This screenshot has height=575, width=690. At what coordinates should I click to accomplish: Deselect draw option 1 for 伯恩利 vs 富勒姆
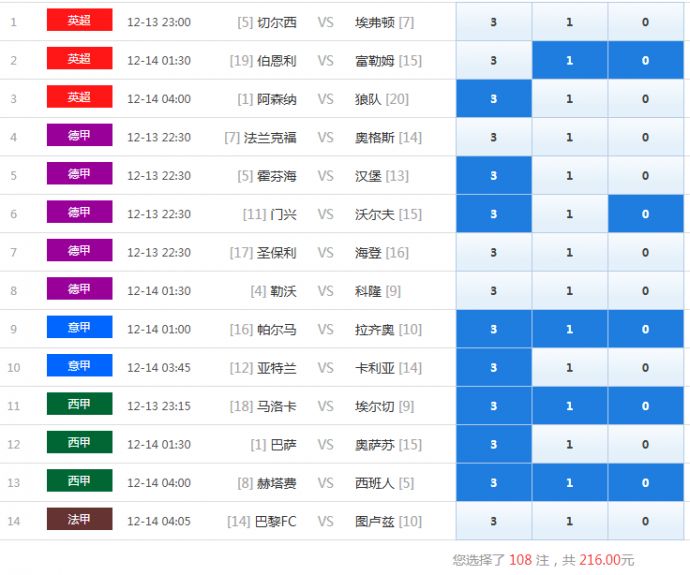point(569,60)
